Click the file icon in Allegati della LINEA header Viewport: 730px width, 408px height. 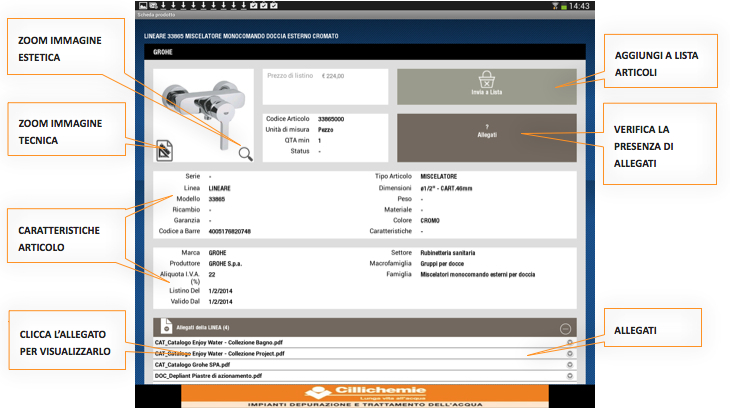coord(166,326)
